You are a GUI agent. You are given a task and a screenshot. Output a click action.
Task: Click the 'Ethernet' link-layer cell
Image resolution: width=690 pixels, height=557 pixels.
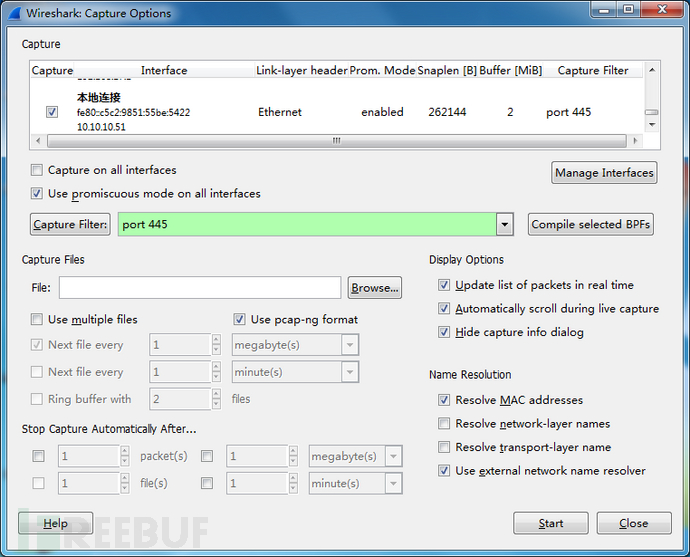280,112
